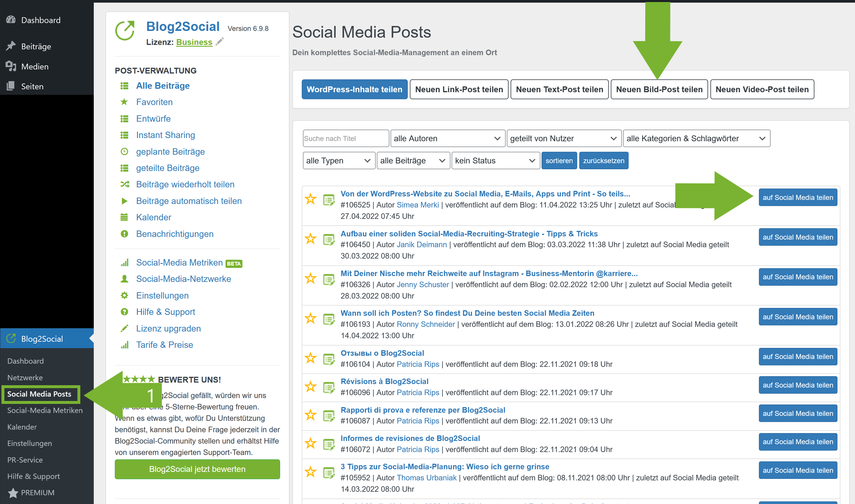This screenshot has width=855, height=504.
Task: Click the list icon beside Instant Sharing
Action: (124, 135)
